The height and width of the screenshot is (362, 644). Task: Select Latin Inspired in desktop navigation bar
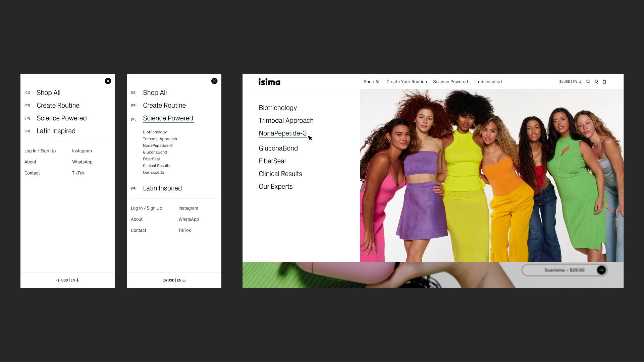point(488,82)
